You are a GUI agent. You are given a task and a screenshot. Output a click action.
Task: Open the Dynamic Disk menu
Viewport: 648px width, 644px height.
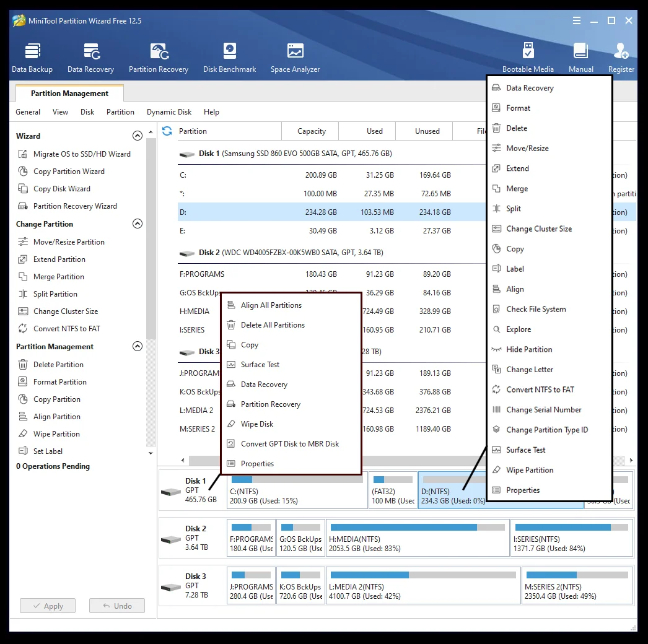169,112
